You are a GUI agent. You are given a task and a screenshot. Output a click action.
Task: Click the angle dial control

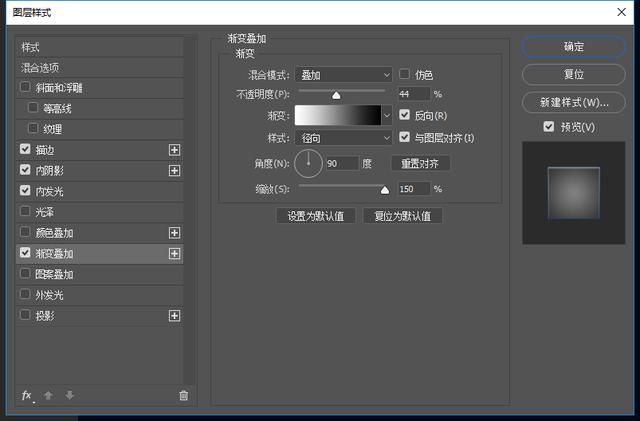click(308, 163)
